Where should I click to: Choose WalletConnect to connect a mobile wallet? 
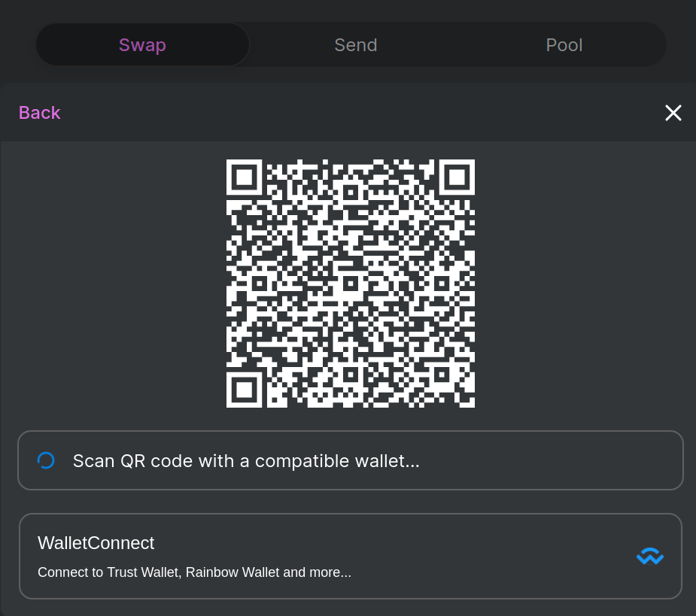pyautogui.click(x=350, y=556)
